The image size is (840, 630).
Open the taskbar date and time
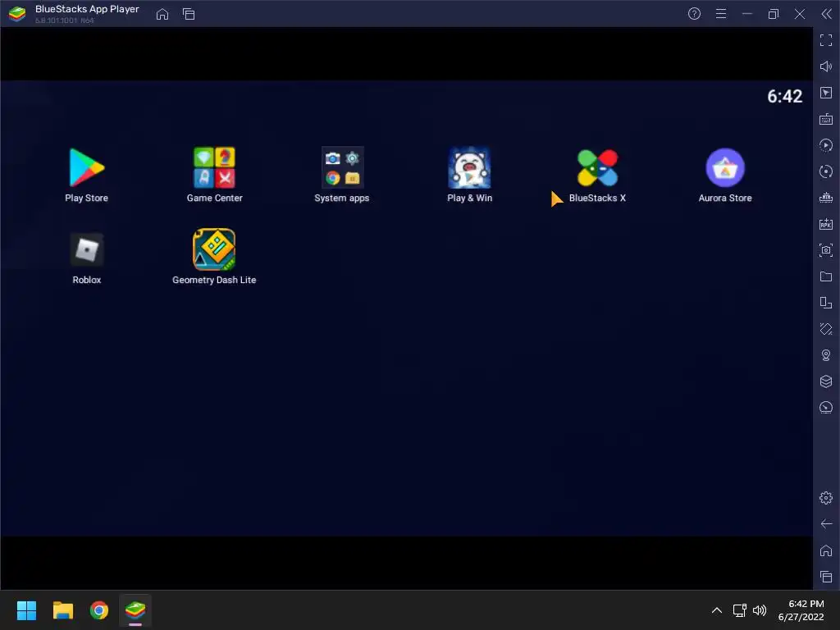801,610
